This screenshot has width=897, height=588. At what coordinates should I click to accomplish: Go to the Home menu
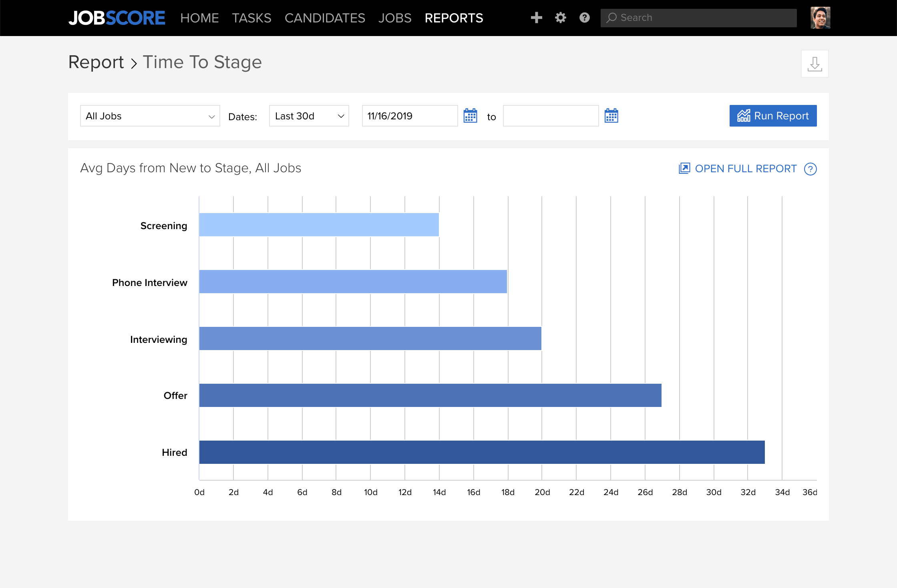199,18
